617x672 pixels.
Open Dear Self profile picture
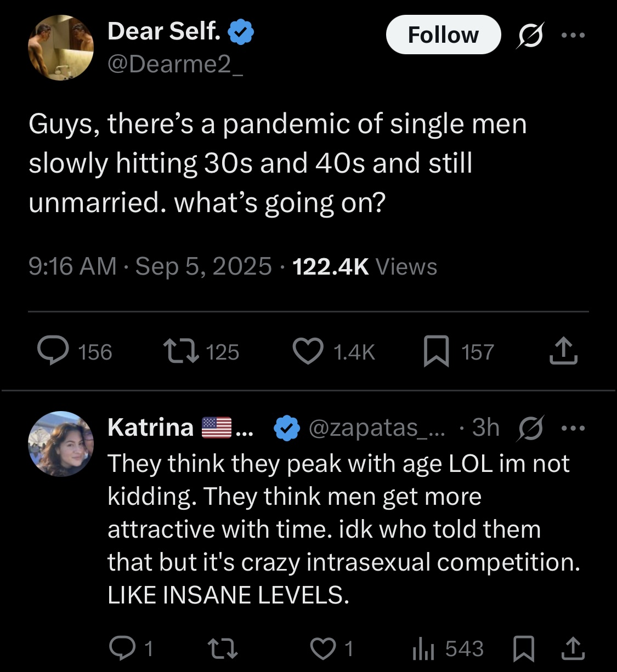(61, 48)
